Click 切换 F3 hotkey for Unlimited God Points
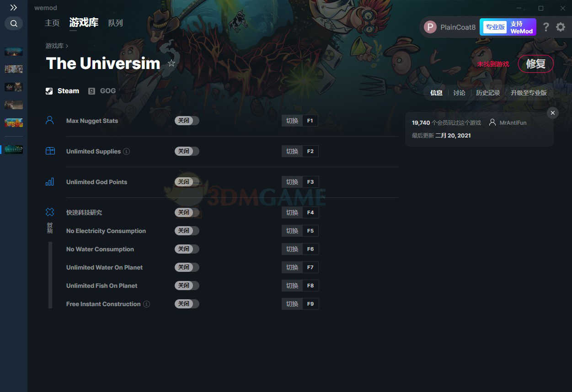Screen dimensions: 572x392 pos(300,182)
